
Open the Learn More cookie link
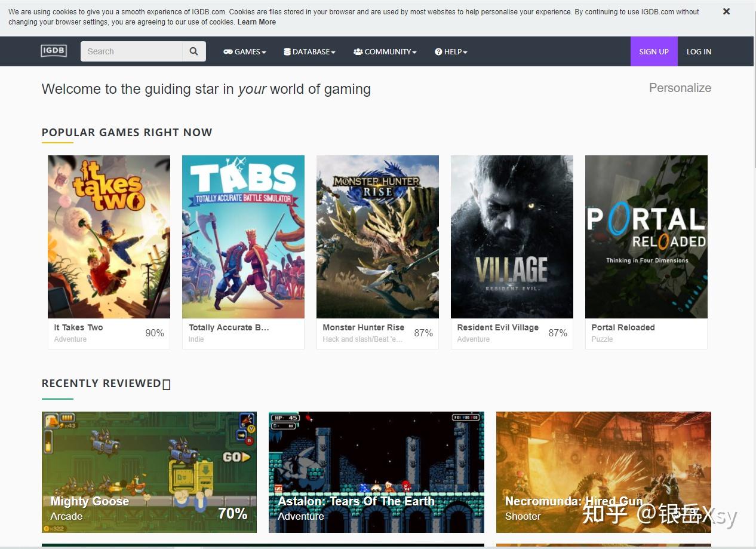(256, 22)
